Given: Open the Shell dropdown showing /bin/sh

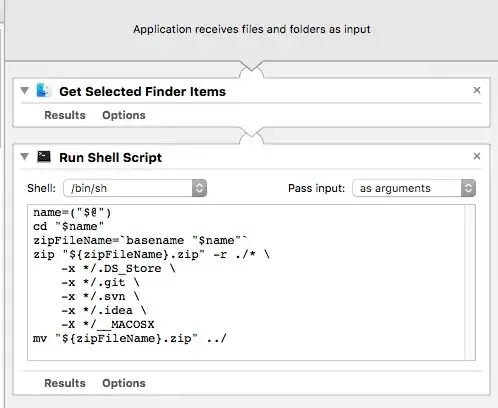Looking at the screenshot, I should pyautogui.click(x=135, y=188).
